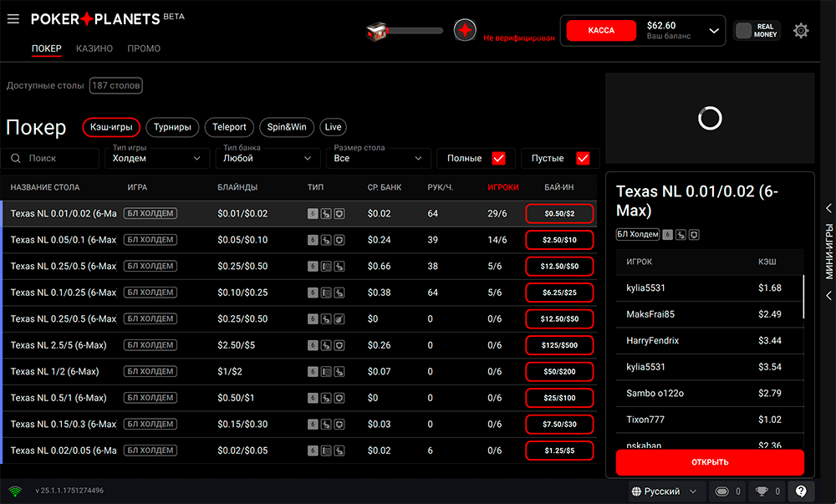Expand the Русский language selector
Screen dimensions: 836x504
click(665, 491)
